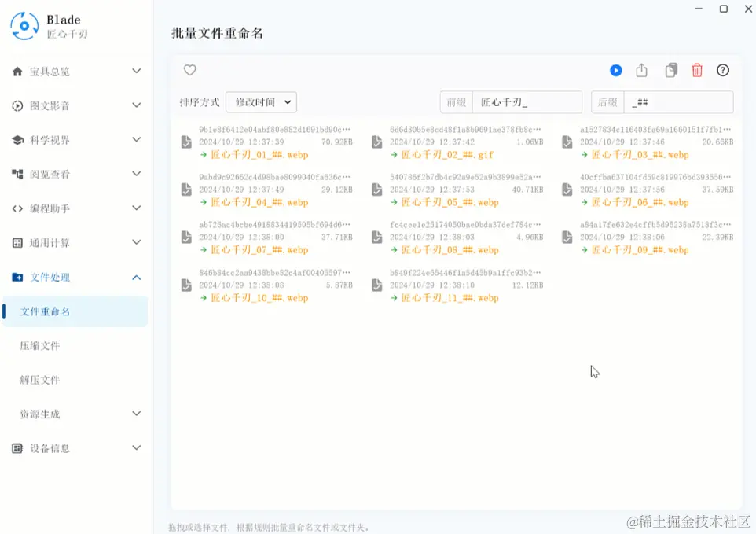Click the red trash icon to clear the list
The height and width of the screenshot is (534, 756).
(697, 71)
